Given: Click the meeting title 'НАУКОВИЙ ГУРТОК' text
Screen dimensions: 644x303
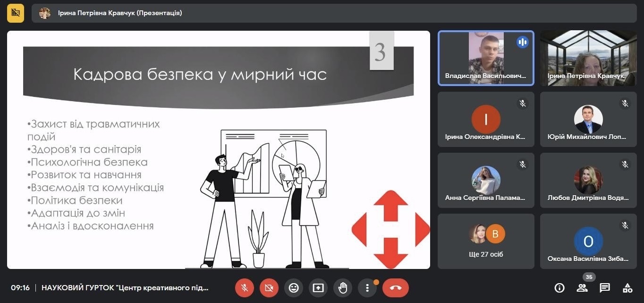Looking at the screenshot, I should tap(125, 288).
